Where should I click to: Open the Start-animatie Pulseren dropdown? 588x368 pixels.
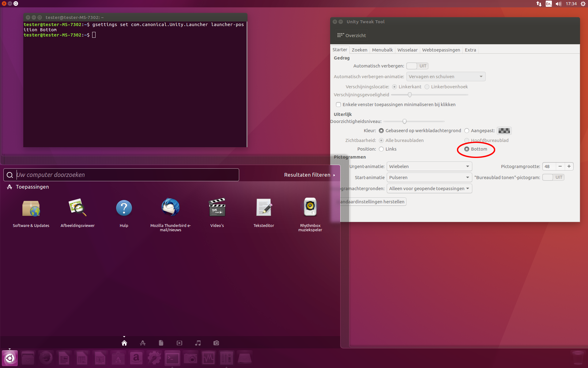[429, 178]
